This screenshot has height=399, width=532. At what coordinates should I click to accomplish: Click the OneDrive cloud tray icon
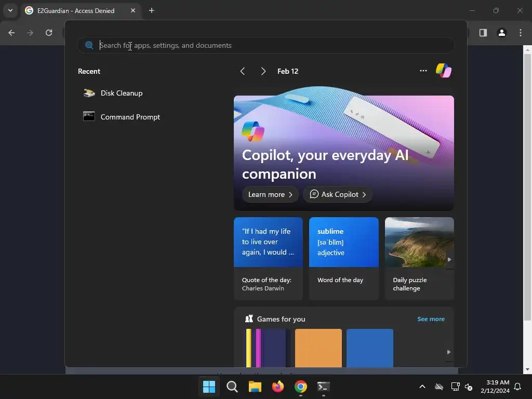[x=439, y=387]
